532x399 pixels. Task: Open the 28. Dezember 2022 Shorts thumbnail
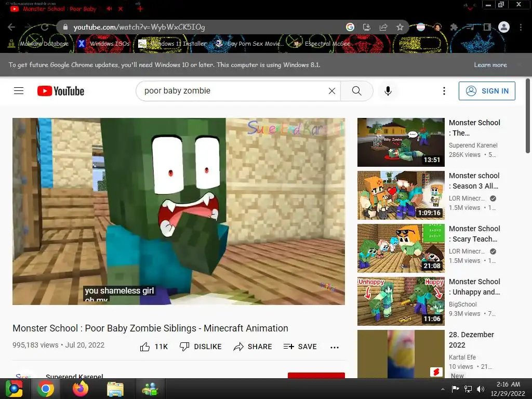[401, 354]
